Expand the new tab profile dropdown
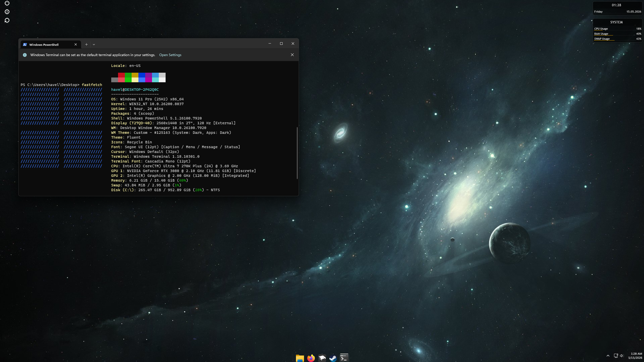The image size is (644, 362). pyautogui.click(x=94, y=45)
